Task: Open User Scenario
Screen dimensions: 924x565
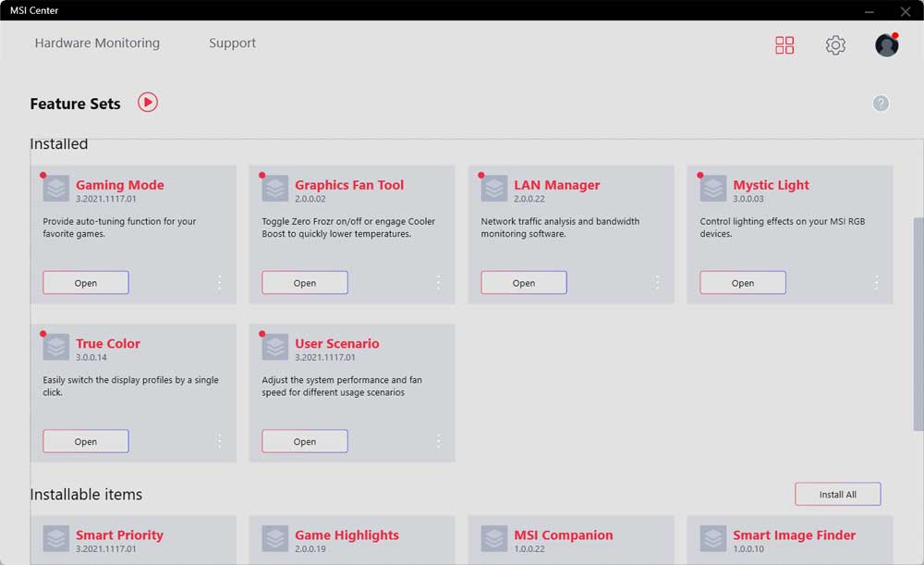Action: pyautogui.click(x=305, y=441)
